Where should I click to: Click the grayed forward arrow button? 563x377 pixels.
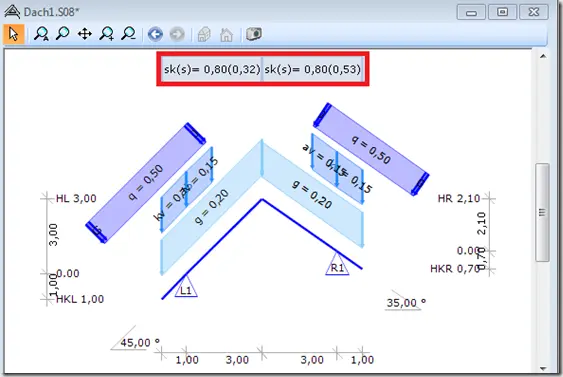(177, 34)
